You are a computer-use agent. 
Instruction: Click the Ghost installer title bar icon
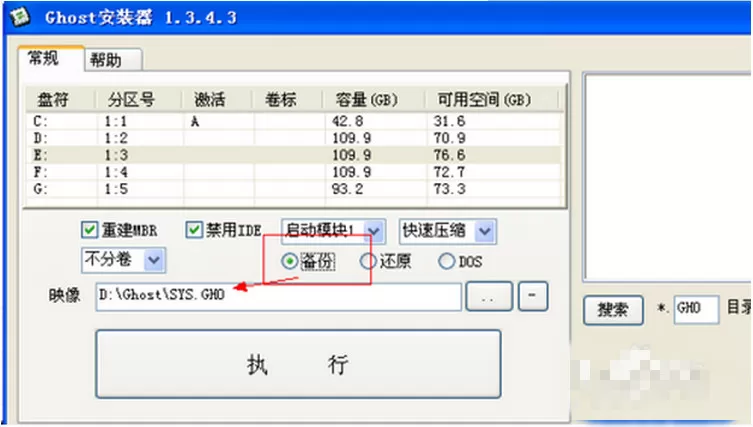point(20,18)
